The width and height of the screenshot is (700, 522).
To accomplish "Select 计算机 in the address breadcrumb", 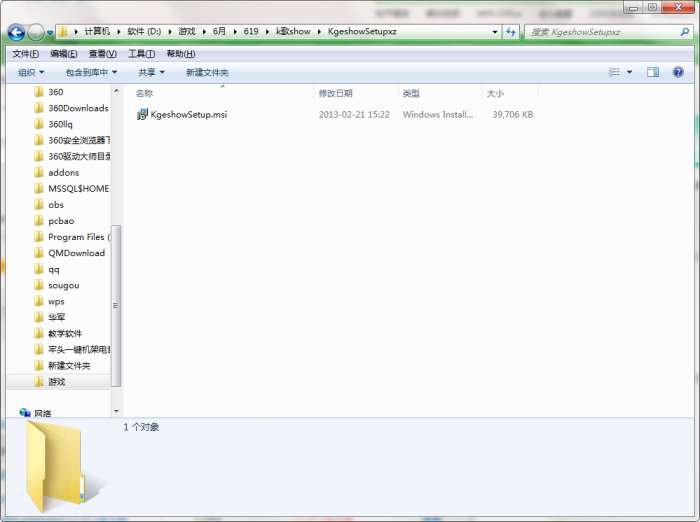I will pyautogui.click(x=96, y=31).
